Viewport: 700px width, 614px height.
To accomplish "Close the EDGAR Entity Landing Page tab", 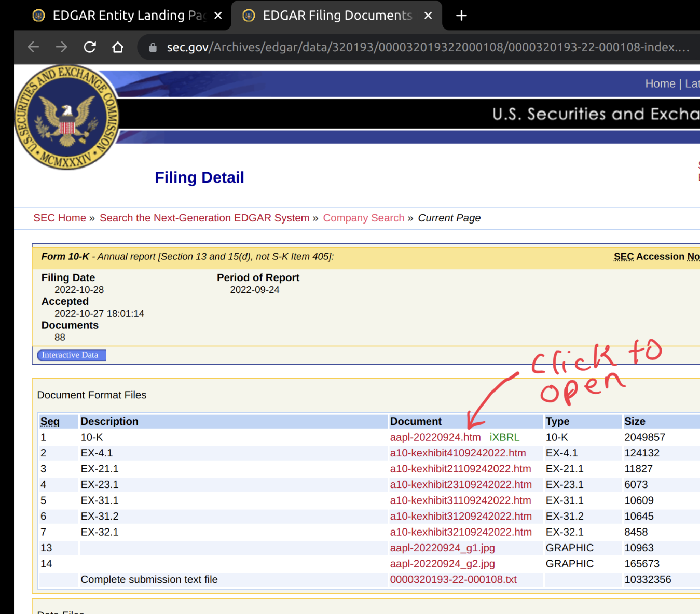I will 218,16.
